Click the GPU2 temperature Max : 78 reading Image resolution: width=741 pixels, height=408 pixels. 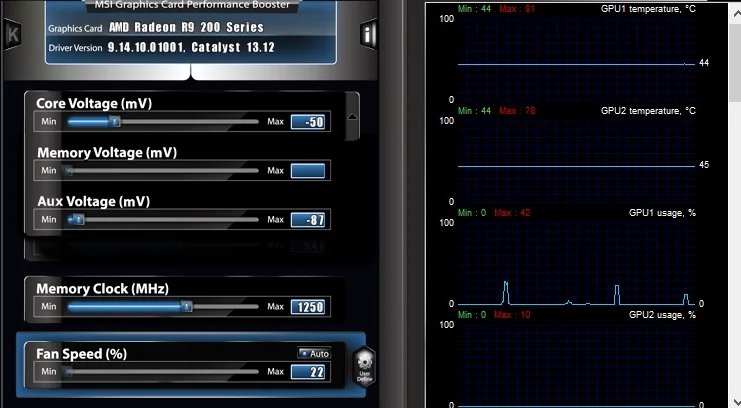click(x=517, y=111)
